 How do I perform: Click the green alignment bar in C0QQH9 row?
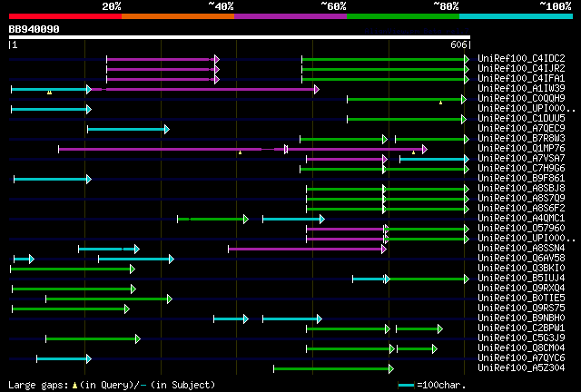pyautogui.click(x=407, y=99)
